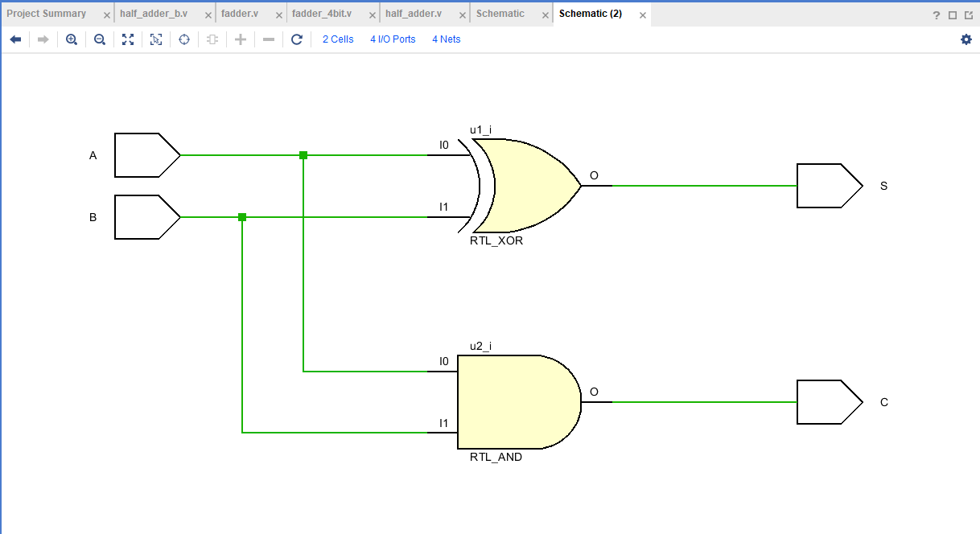The image size is (980, 534).
Task: Close the first Schematic tab
Action: tap(544, 15)
